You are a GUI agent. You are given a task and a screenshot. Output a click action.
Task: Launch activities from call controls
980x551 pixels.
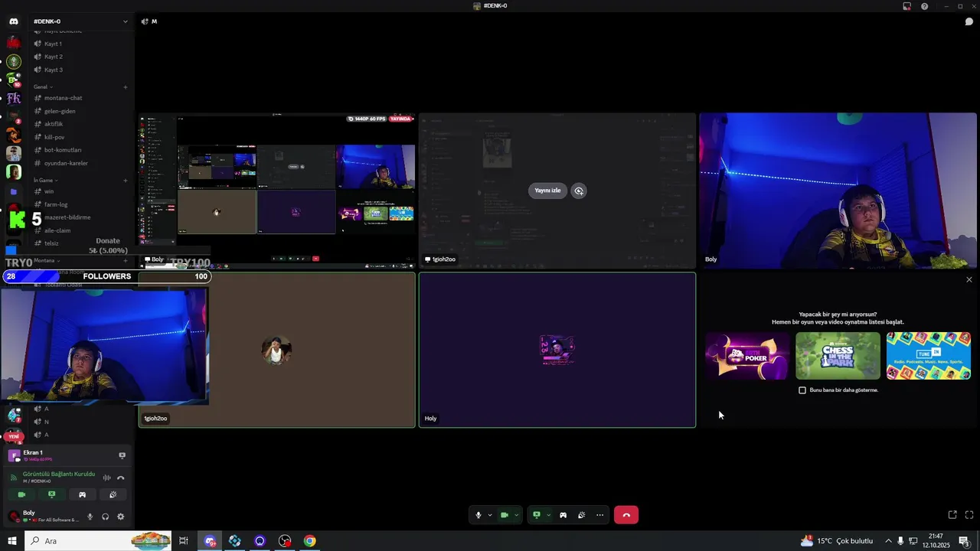pos(563,515)
